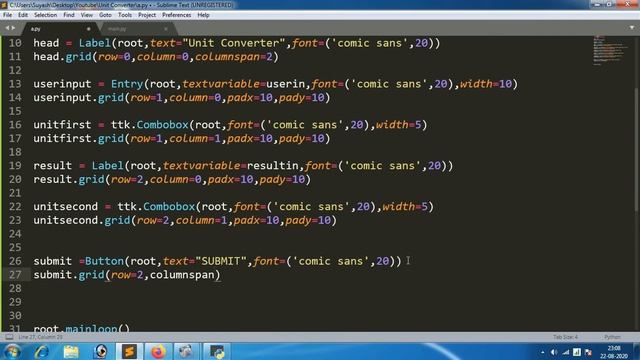Click line number 10 in gutter
640x360 pixels.
(15, 43)
